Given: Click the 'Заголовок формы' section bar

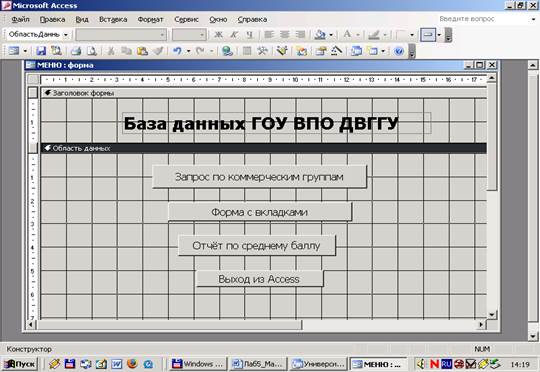Looking at the screenshot, I should coord(264,93).
